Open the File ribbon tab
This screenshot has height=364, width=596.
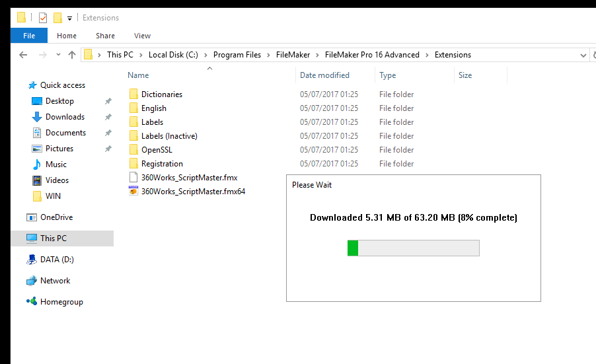pyautogui.click(x=29, y=36)
